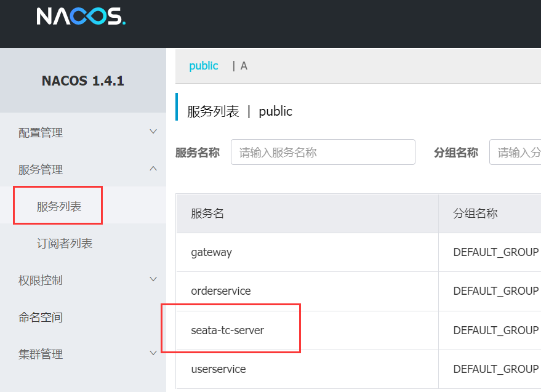The width and height of the screenshot is (541, 392).
Task: Expand the 集群管理 menu chevron
Action: click(153, 353)
